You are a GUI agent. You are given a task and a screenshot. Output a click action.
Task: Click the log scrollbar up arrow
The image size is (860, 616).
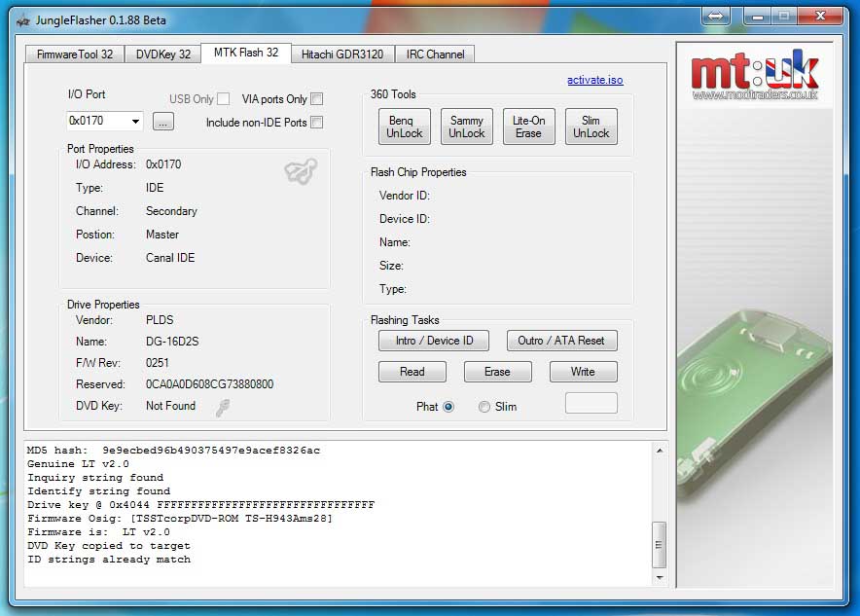[660, 451]
